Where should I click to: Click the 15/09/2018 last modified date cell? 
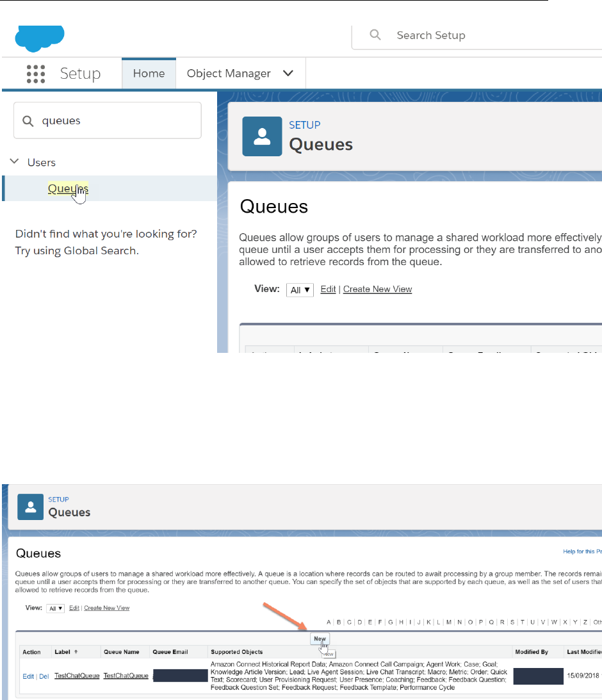[x=584, y=676]
